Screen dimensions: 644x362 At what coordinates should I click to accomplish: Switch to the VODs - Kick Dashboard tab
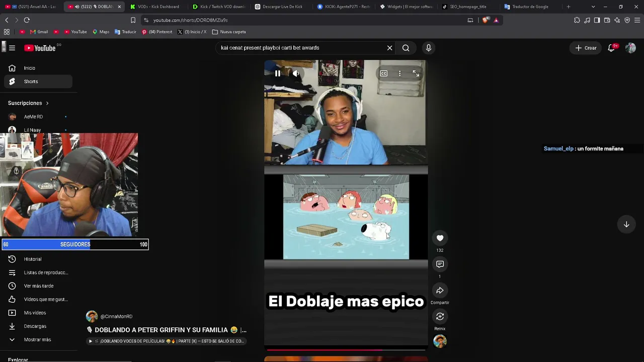pyautogui.click(x=156, y=7)
